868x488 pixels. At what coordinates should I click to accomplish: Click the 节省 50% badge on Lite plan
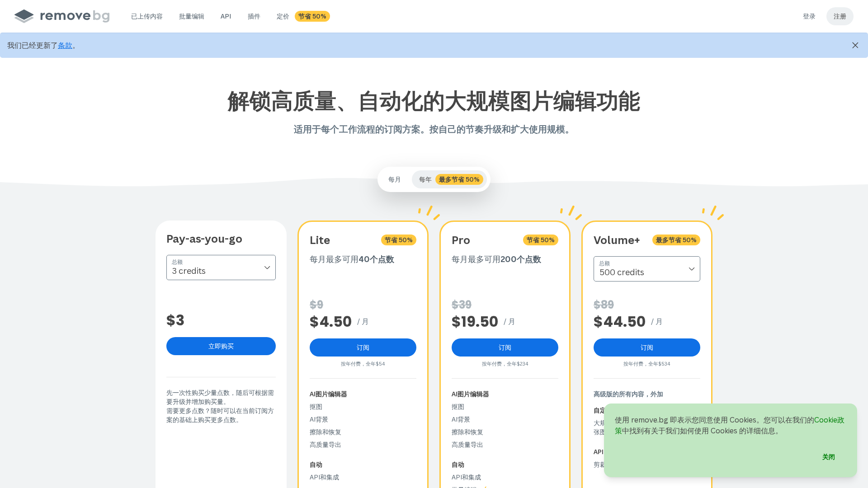398,240
